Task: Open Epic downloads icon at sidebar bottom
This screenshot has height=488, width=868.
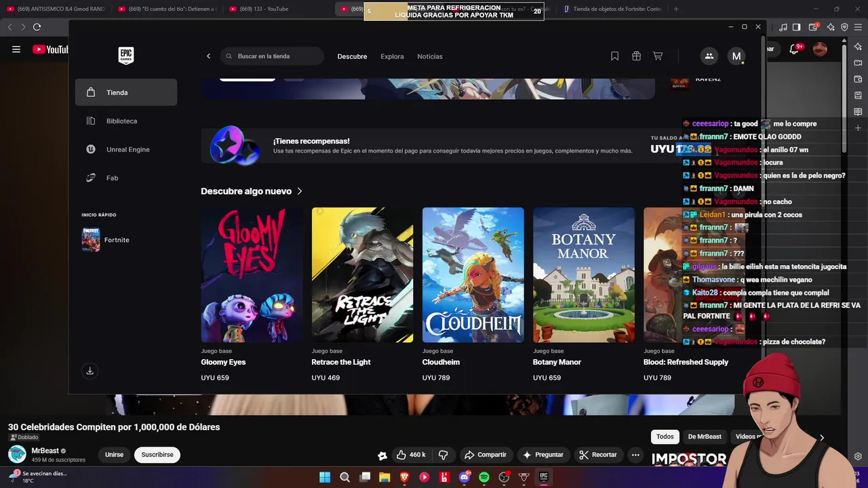Action: coord(90,371)
